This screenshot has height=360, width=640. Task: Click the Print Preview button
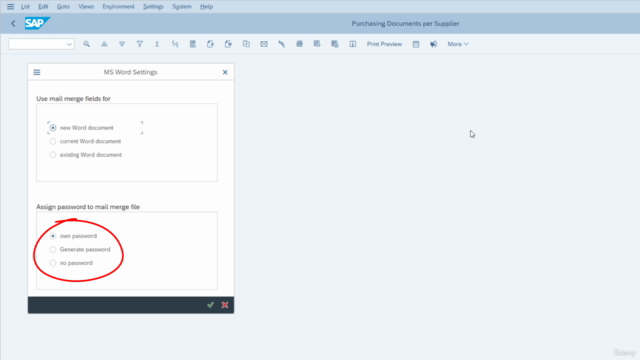coord(384,44)
